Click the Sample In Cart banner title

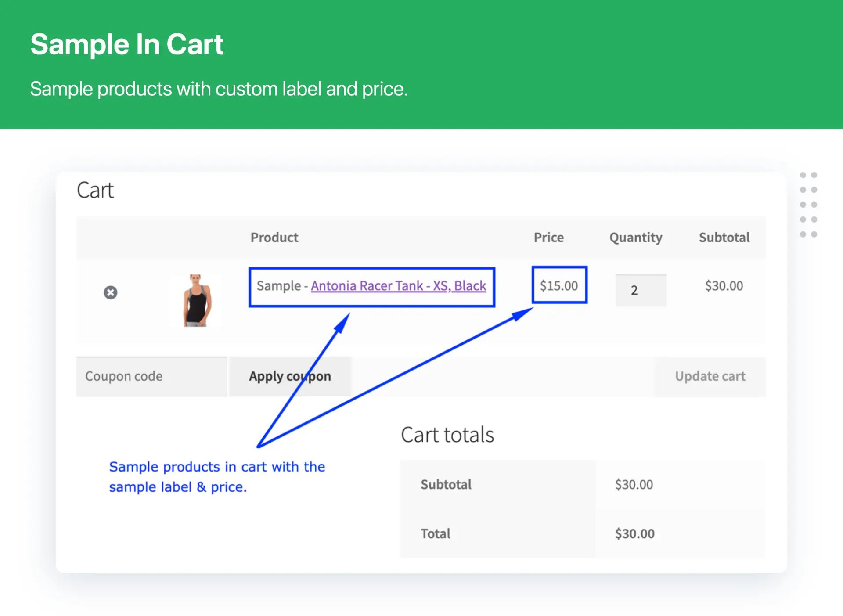[x=127, y=44]
